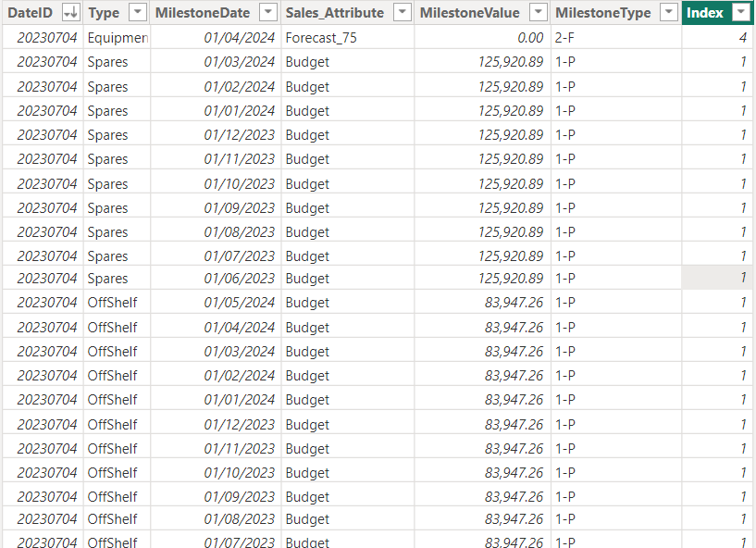The height and width of the screenshot is (548, 756).
Task: Click the Forecast_75 cell
Action: (x=348, y=38)
